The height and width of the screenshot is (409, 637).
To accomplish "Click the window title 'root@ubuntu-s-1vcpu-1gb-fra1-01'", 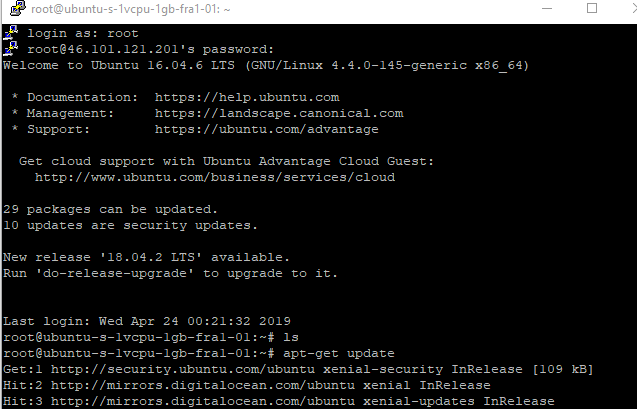I will tap(130, 9).
